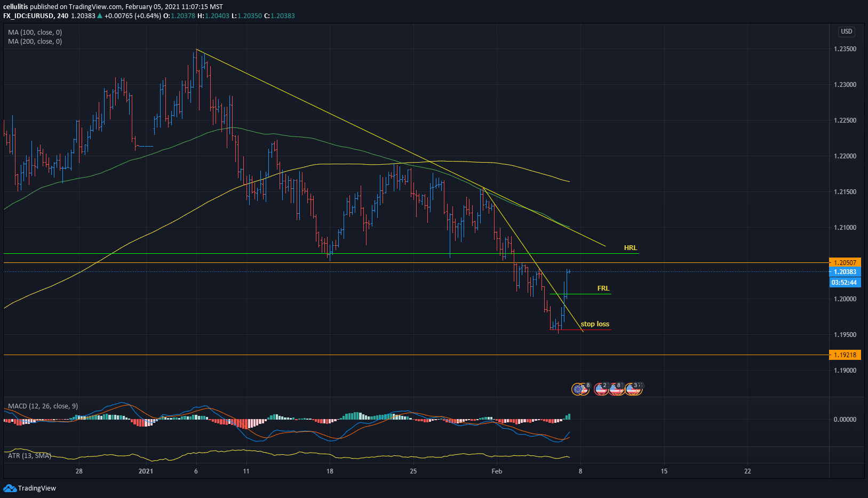Click the blue 1.20383 current price label
868x498 pixels.
tap(845, 272)
